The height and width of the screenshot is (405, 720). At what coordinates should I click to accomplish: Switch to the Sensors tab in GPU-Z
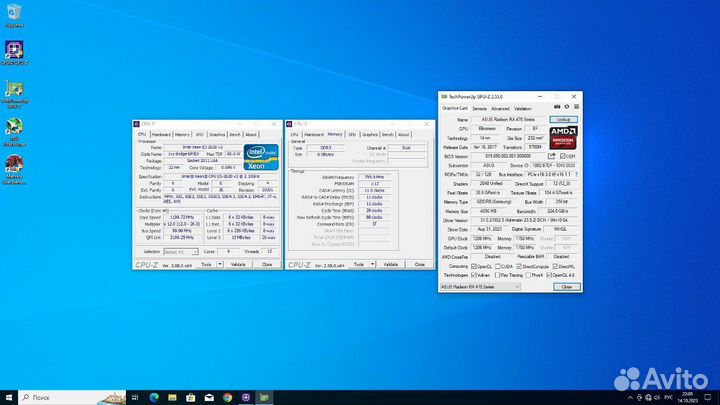tap(479, 109)
